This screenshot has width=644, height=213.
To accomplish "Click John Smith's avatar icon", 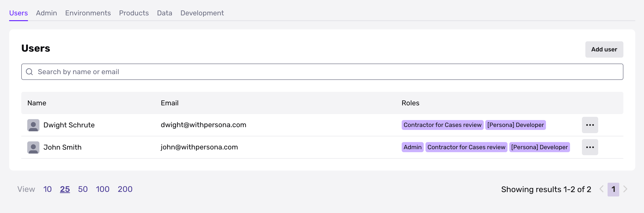I will (x=33, y=147).
